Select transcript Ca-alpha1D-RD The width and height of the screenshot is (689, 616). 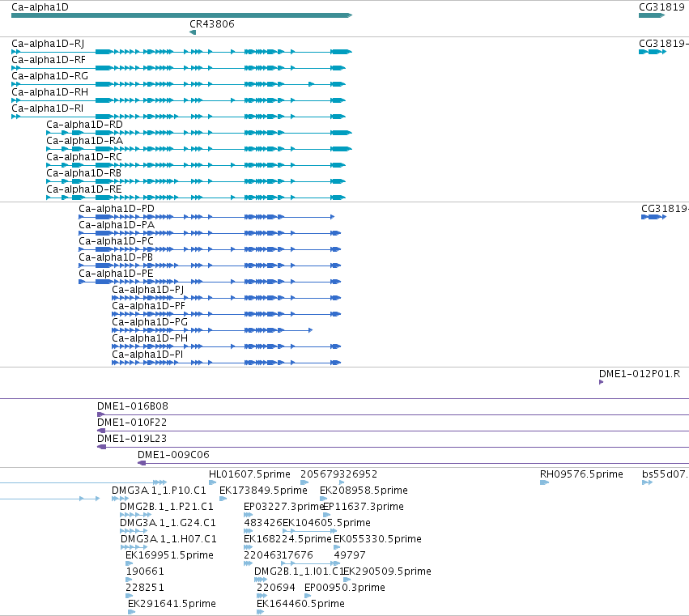(199, 133)
